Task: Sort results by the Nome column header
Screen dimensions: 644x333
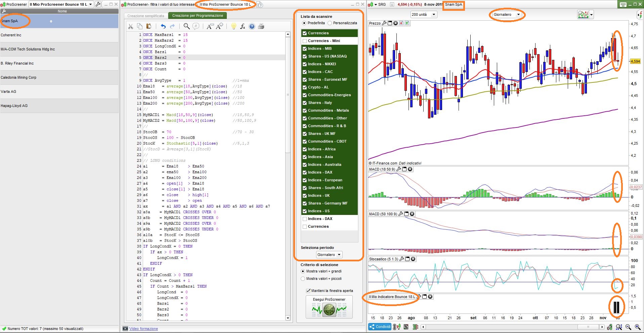Action: tap(62, 11)
